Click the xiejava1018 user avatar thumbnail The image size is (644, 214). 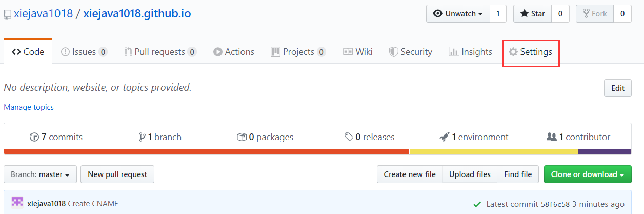pos(17,203)
